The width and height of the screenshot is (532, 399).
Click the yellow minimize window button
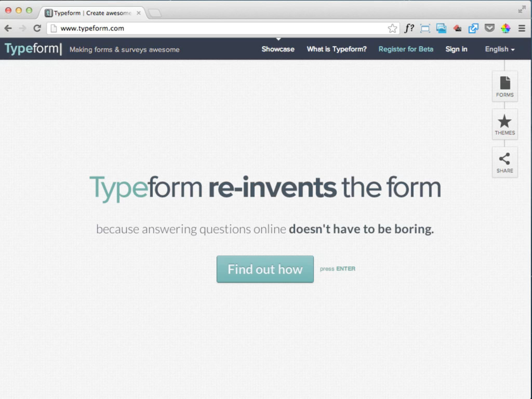19,10
